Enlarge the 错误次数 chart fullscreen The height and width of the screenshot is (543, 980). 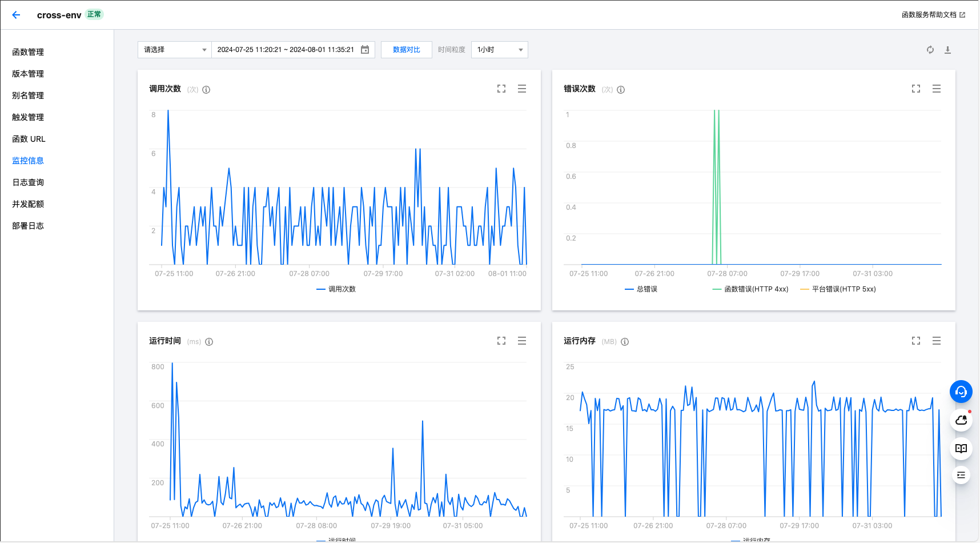[x=916, y=89]
